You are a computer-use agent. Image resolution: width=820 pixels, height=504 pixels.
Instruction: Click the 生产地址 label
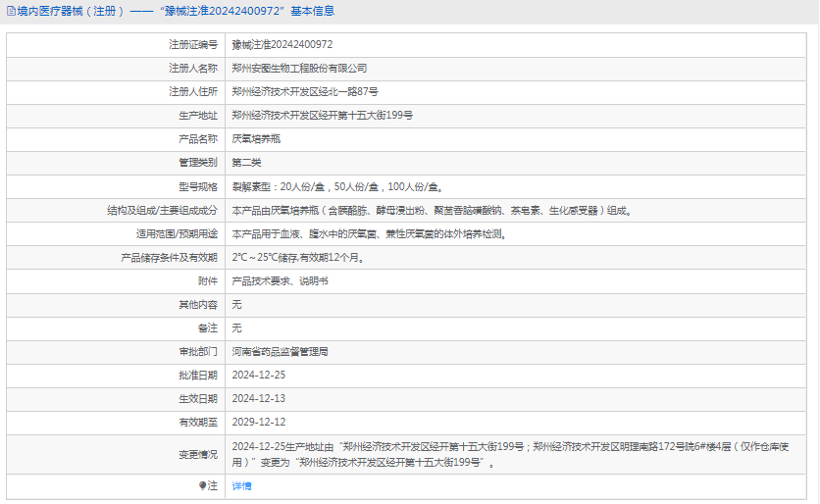(x=198, y=116)
